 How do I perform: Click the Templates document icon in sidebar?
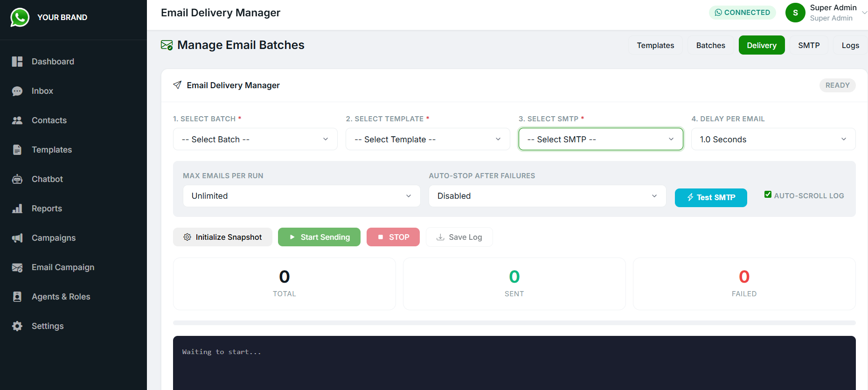point(17,150)
